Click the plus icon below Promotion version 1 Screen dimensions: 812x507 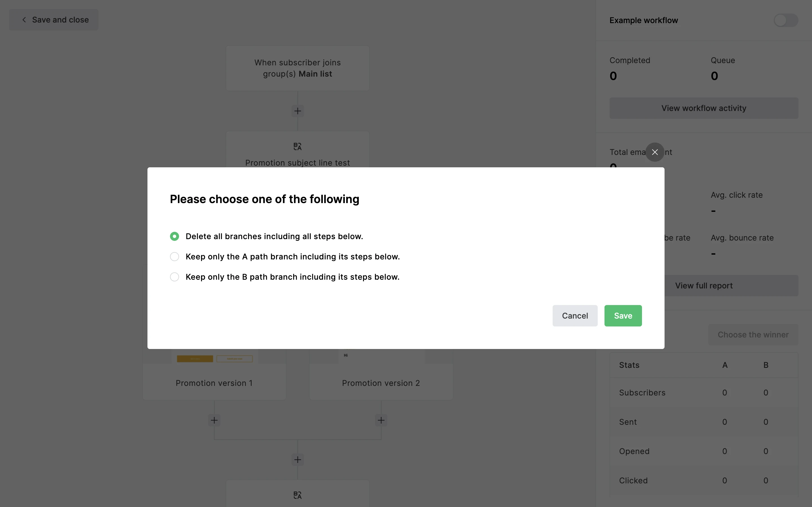(x=214, y=420)
